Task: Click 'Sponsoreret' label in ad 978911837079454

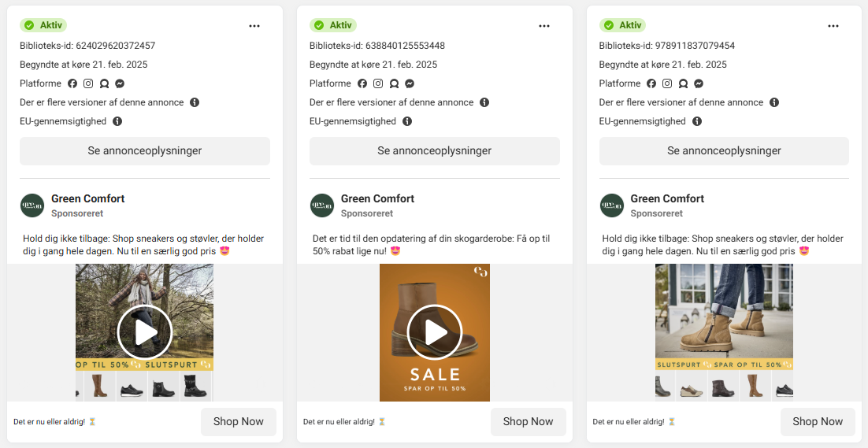Action: tap(657, 213)
